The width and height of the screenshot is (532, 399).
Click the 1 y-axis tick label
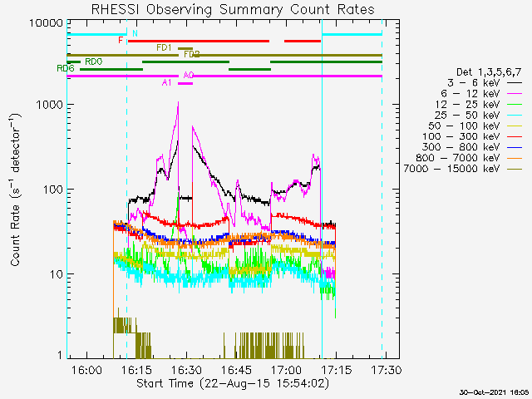pyautogui.click(x=60, y=355)
